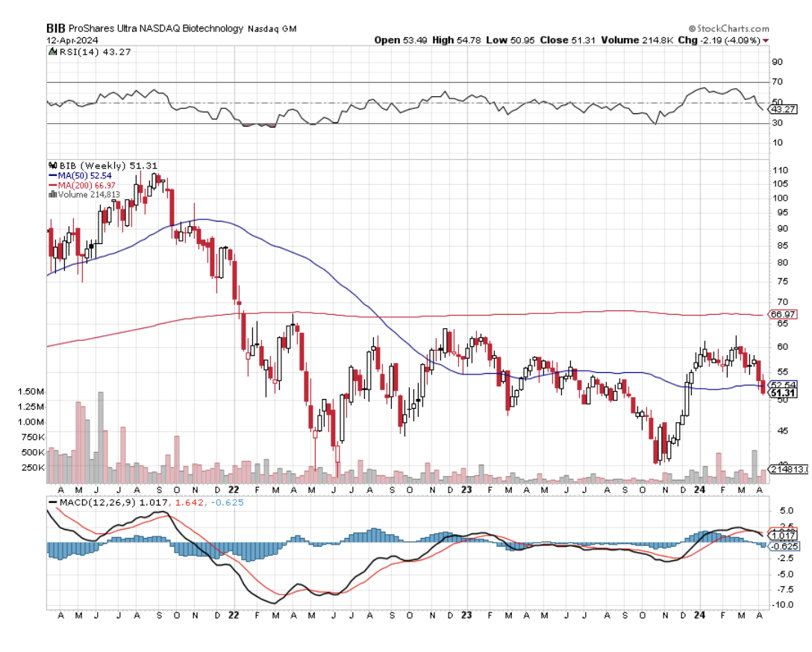Click the black line sample beside MACD(12,26,9)
This screenshot has width=812, height=652.
tap(52, 503)
